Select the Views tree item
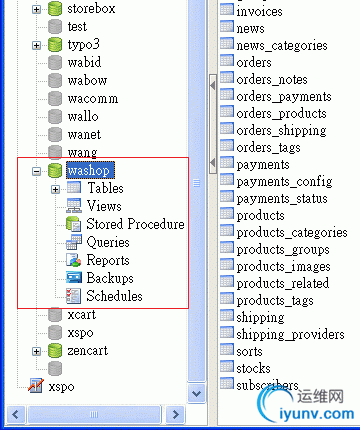 point(104,206)
